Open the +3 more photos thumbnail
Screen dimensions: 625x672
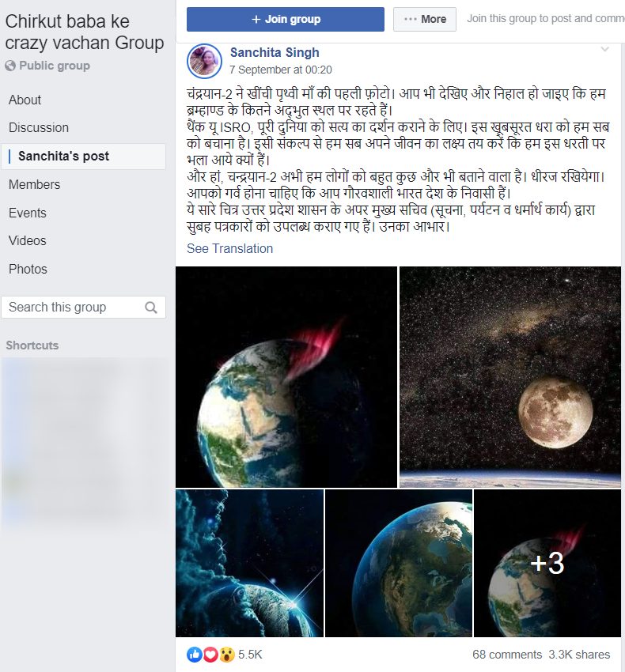(547, 563)
